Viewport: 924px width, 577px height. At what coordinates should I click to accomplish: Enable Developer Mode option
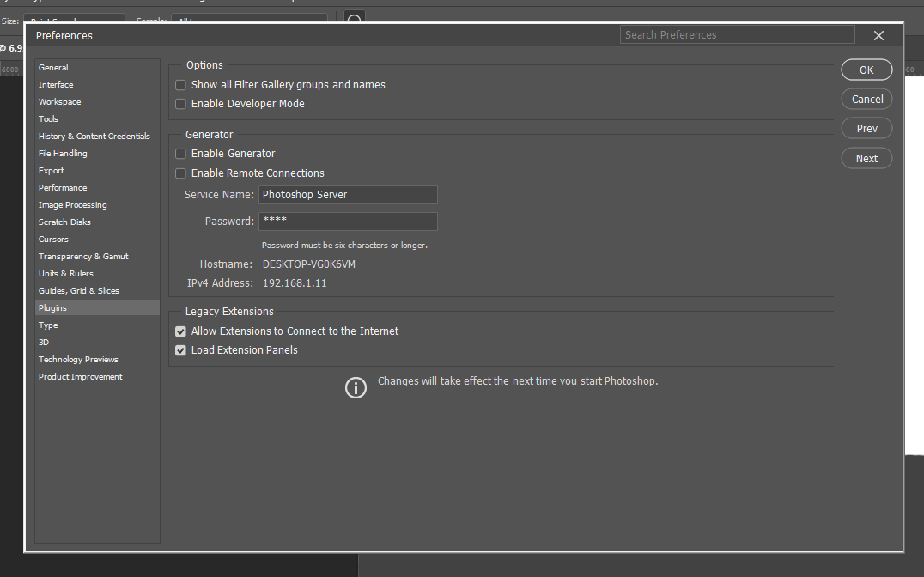coord(180,103)
